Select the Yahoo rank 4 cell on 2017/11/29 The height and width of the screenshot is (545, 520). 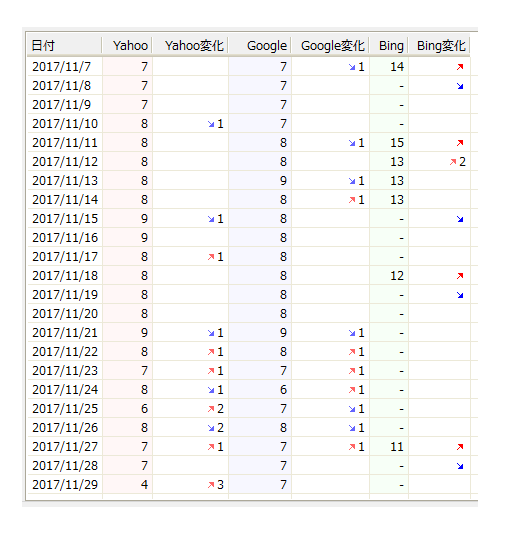(x=128, y=485)
